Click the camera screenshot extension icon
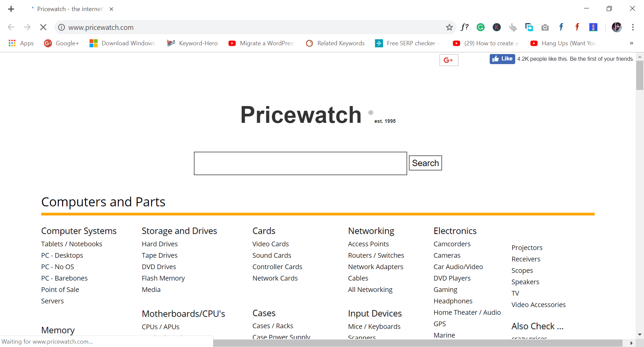The image size is (644, 347). tap(545, 27)
